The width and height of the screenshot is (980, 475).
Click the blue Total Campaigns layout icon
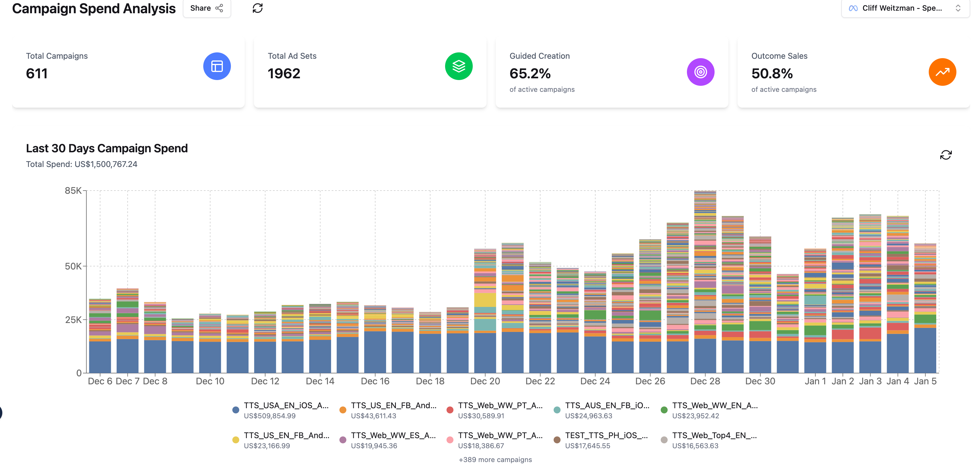(x=217, y=66)
